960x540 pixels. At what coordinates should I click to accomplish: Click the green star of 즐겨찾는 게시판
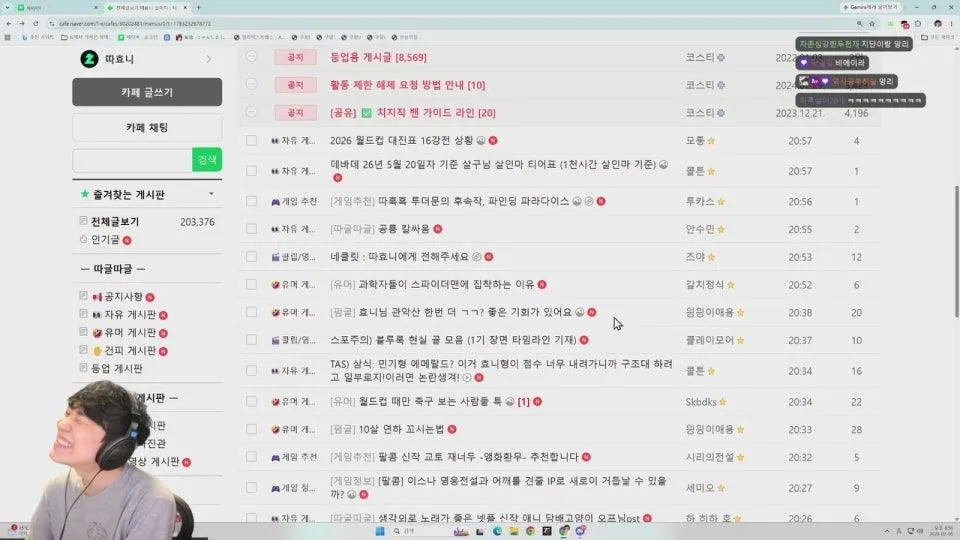click(84, 194)
